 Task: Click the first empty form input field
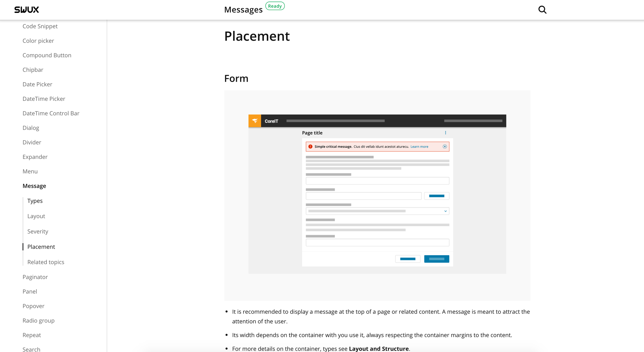coord(377,181)
